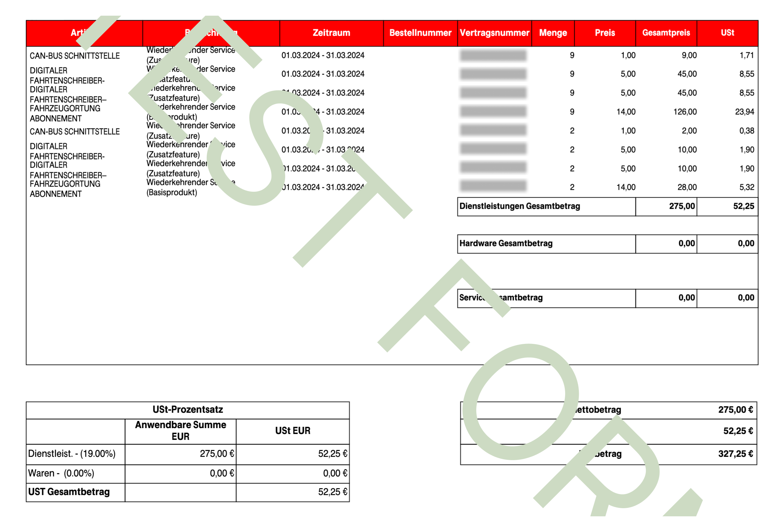Click the second "CAN-BUS SCHNITTSTELLE" article, quantity 2
Screen dimensions: 783x532
[x=74, y=131]
